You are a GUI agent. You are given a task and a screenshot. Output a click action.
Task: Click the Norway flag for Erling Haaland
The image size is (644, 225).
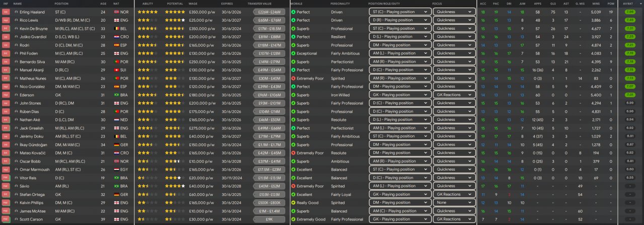tap(117, 11)
